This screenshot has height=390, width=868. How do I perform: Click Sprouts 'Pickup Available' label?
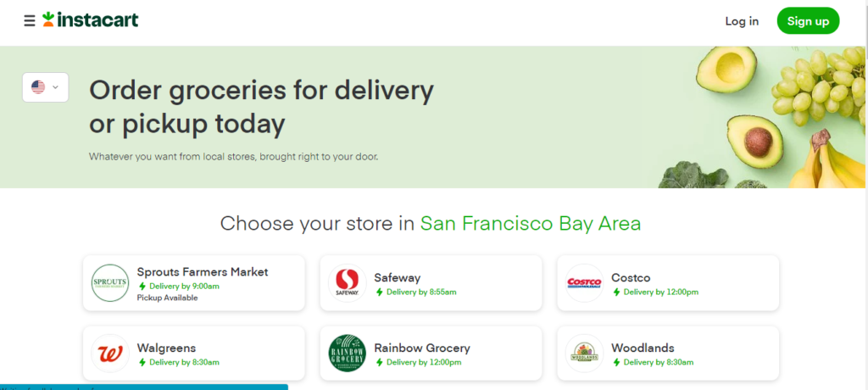click(168, 298)
